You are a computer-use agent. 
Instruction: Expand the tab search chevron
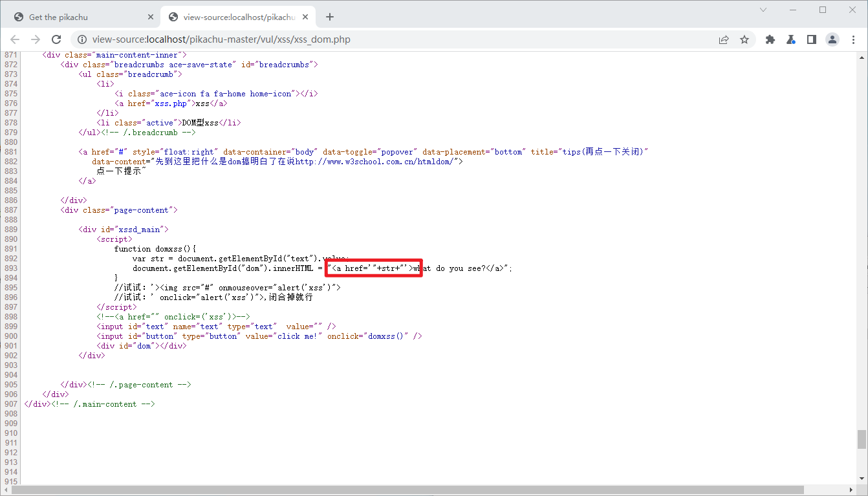tap(763, 10)
